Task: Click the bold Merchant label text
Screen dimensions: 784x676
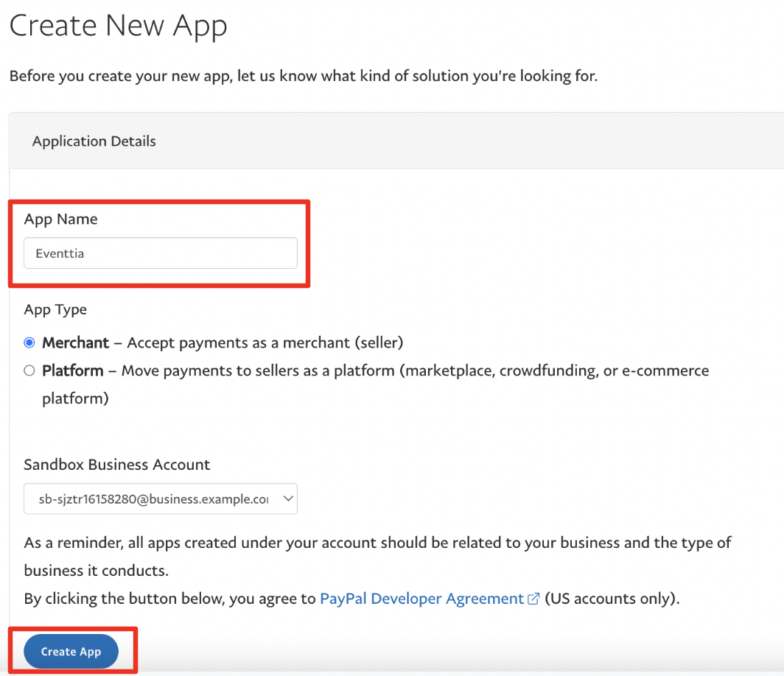Action: 75,342
